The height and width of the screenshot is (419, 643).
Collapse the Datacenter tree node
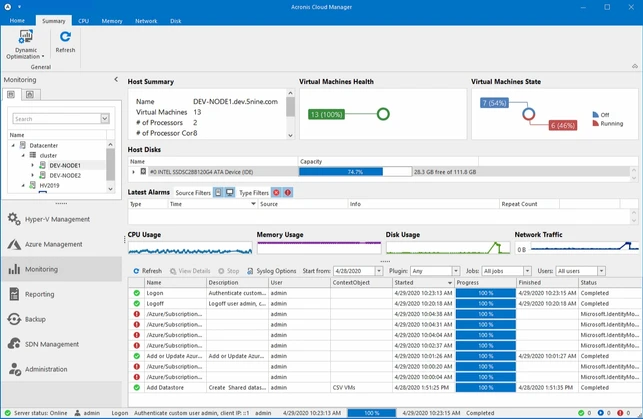13,145
